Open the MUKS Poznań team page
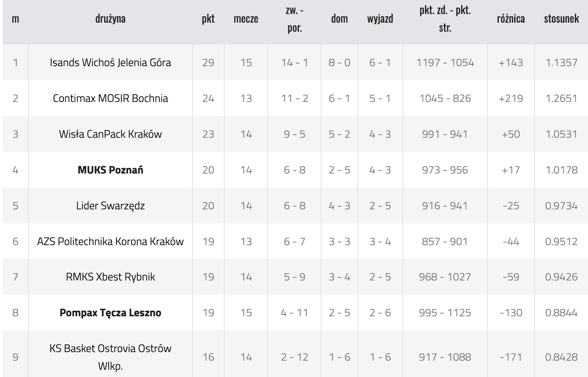This screenshot has height=377, width=588. (x=111, y=170)
